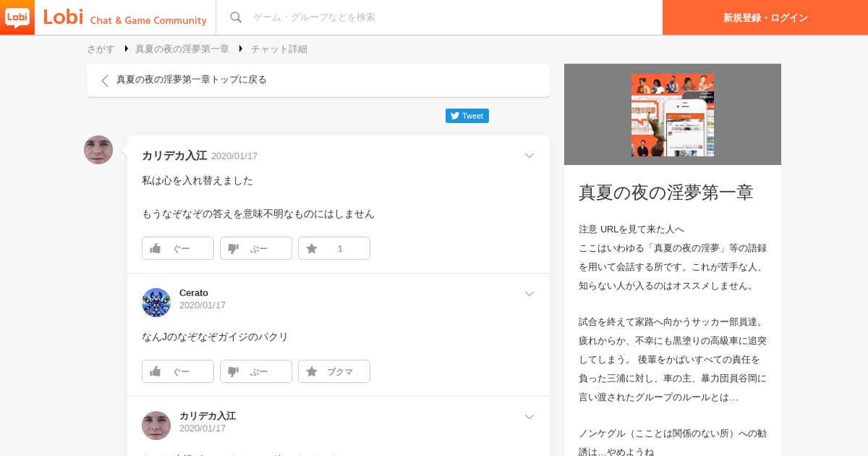
Task: Click 新規登録・ログイン button
Action: [x=765, y=17]
